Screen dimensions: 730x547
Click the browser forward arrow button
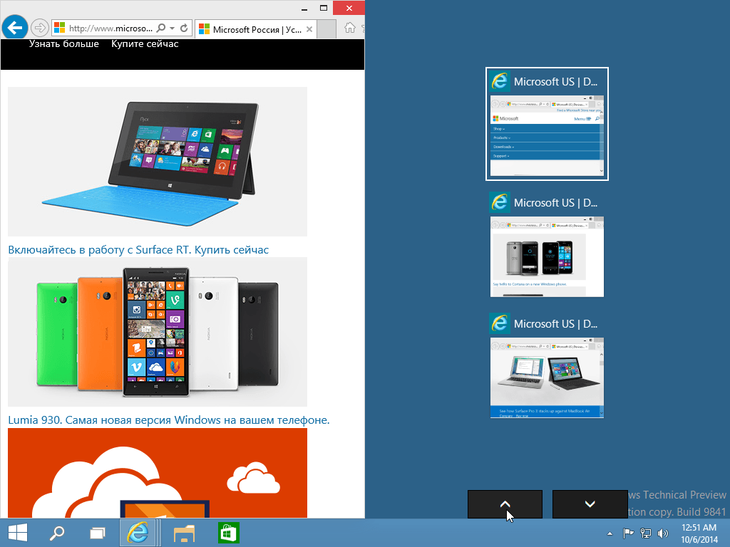pos(39,28)
